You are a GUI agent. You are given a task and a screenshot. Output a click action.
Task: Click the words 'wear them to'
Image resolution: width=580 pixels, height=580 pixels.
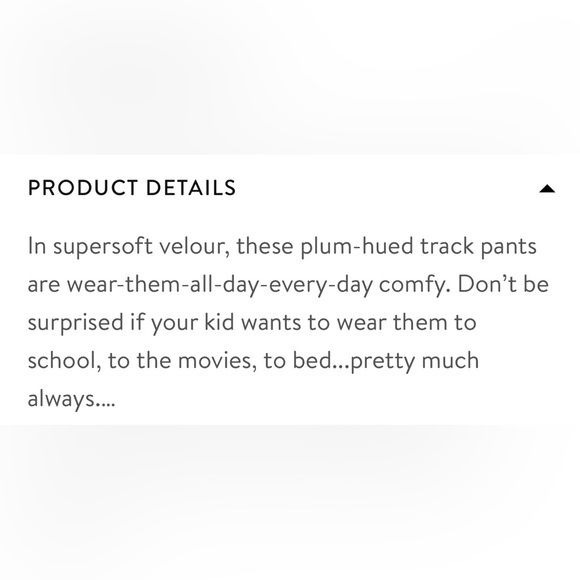click(x=406, y=323)
